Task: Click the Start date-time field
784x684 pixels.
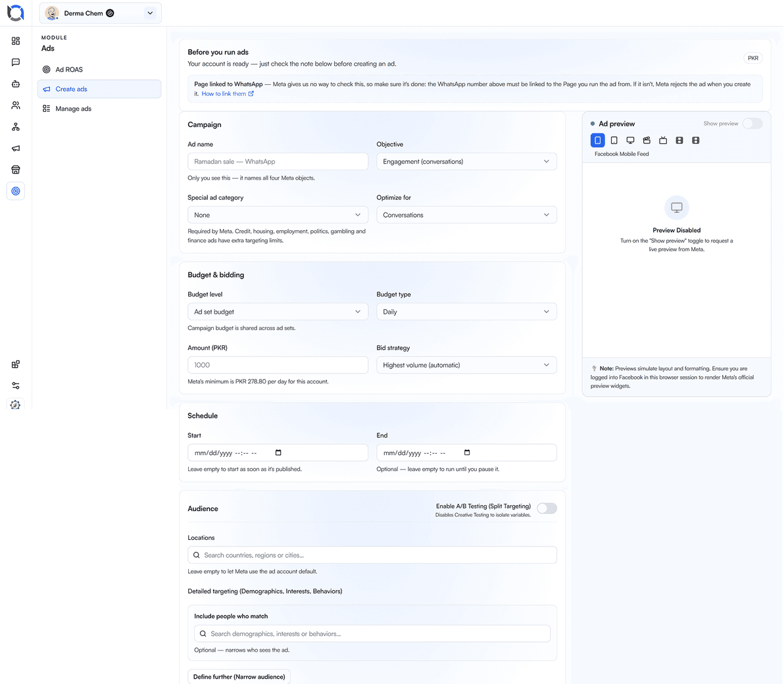Action: click(x=278, y=452)
